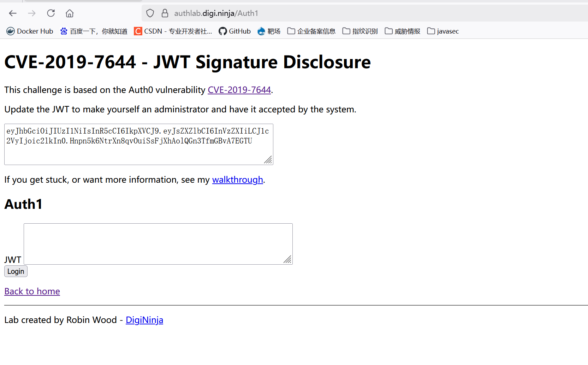588x365 pixels.
Task: Reload the page with the refresh icon
Action: pyautogui.click(x=51, y=13)
